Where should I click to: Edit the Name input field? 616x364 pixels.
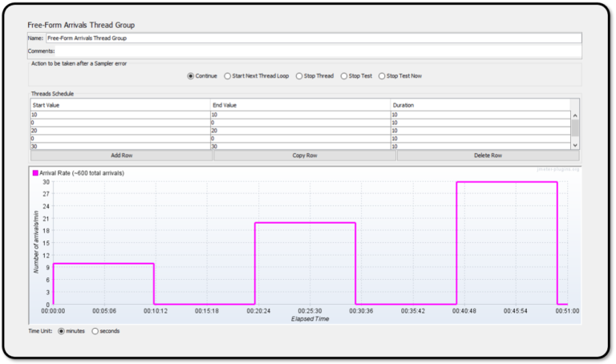pos(314,38)
